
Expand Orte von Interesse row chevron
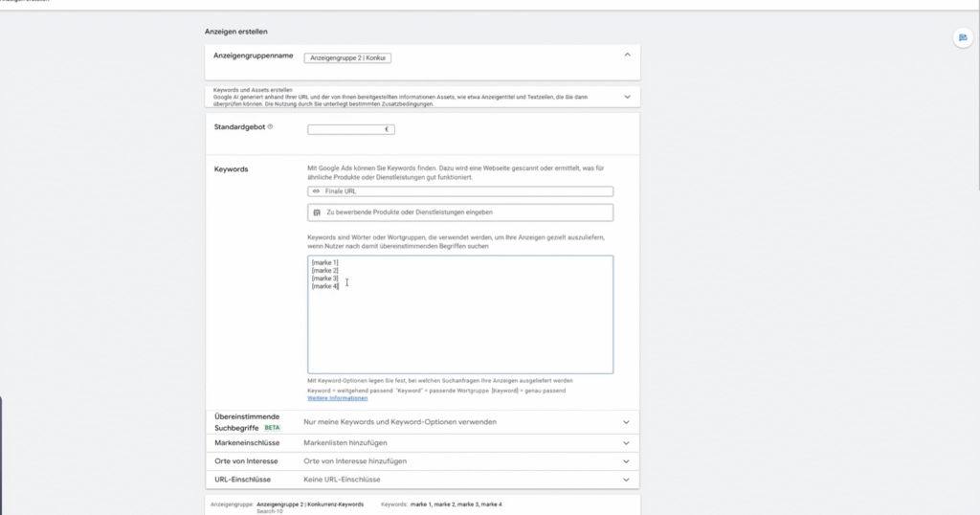pyautogui.click(x=626, y=461)
